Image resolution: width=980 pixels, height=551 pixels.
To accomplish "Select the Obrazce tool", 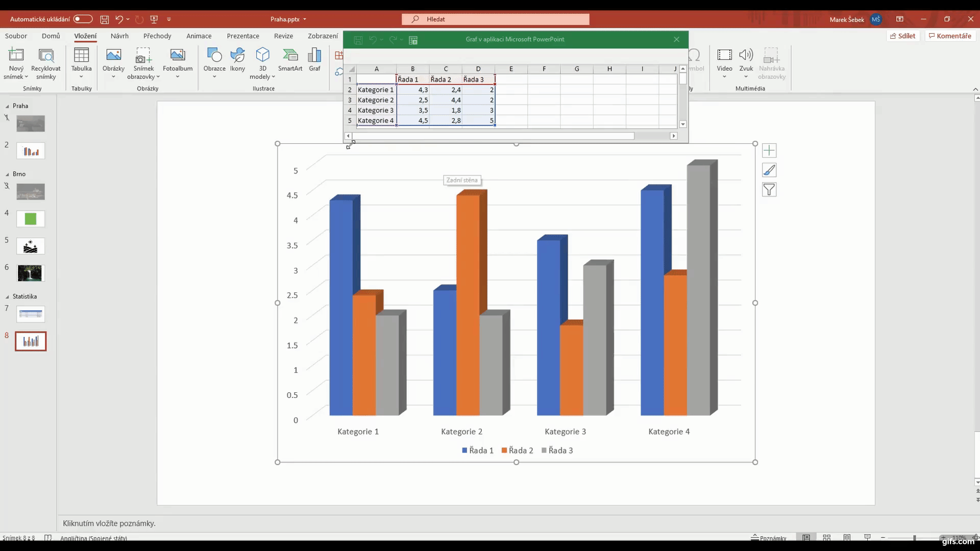I will pos(214,60).
